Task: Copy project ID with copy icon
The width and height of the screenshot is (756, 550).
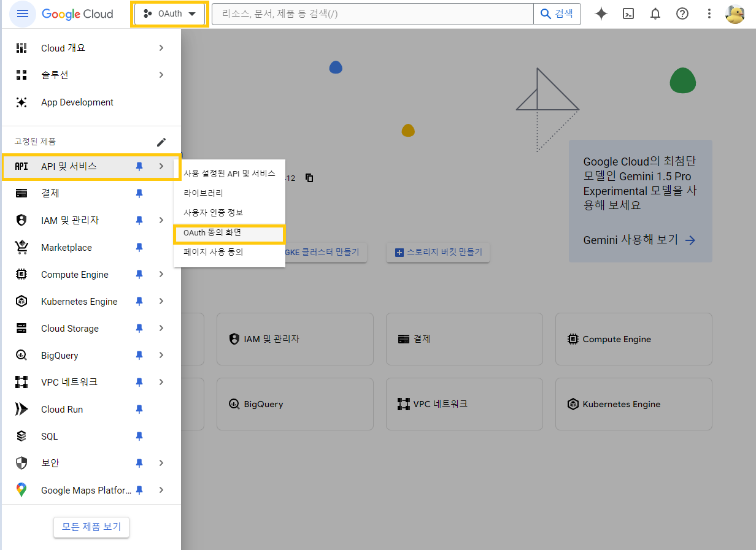Action: pyautogui.click(x=309, y=178)
